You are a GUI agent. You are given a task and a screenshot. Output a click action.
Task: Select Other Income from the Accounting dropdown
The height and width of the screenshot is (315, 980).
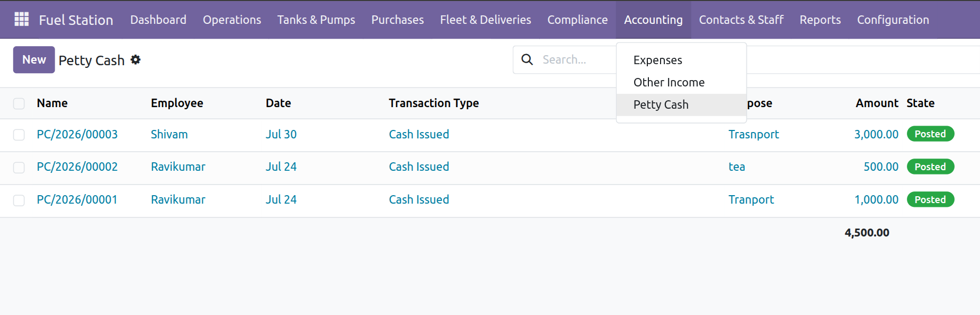click(x=681, y=82)
